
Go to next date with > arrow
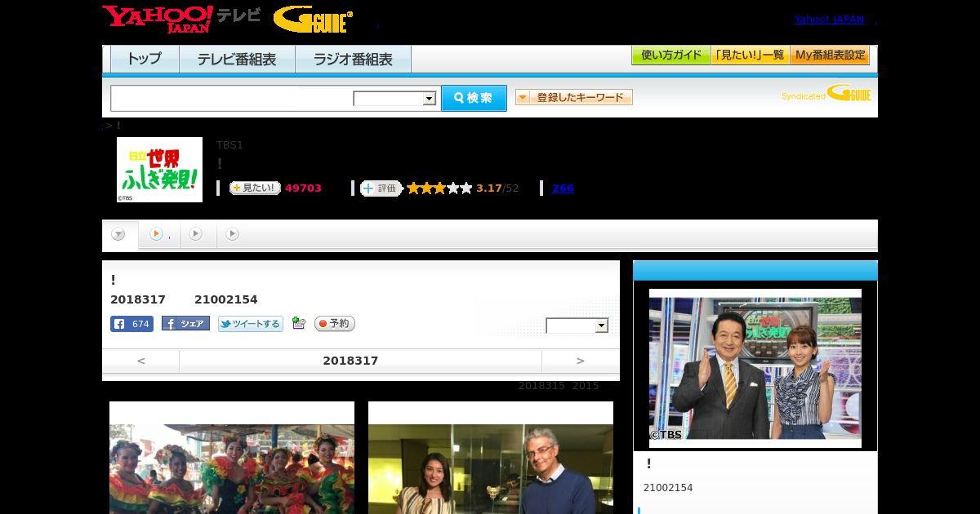point(581,361)
